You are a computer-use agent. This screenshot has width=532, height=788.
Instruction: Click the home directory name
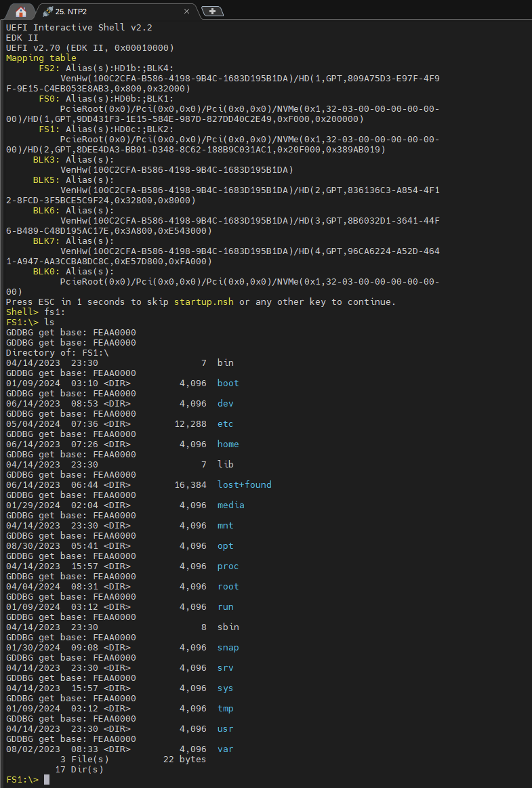[228, 444]
